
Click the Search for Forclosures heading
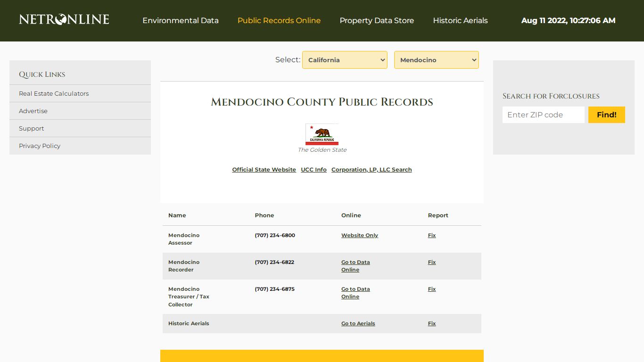(551, 96)
